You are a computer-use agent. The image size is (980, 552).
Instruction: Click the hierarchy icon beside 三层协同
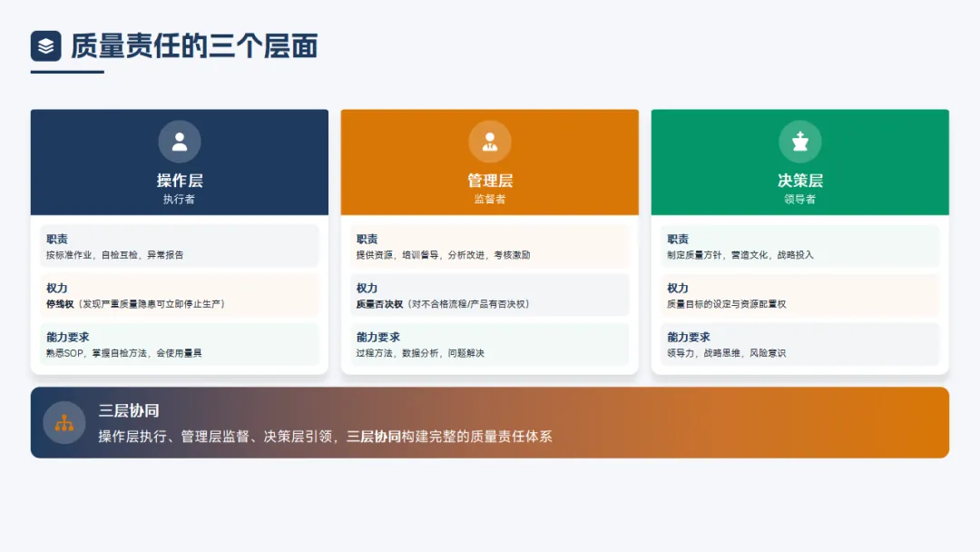coord(64,423)
